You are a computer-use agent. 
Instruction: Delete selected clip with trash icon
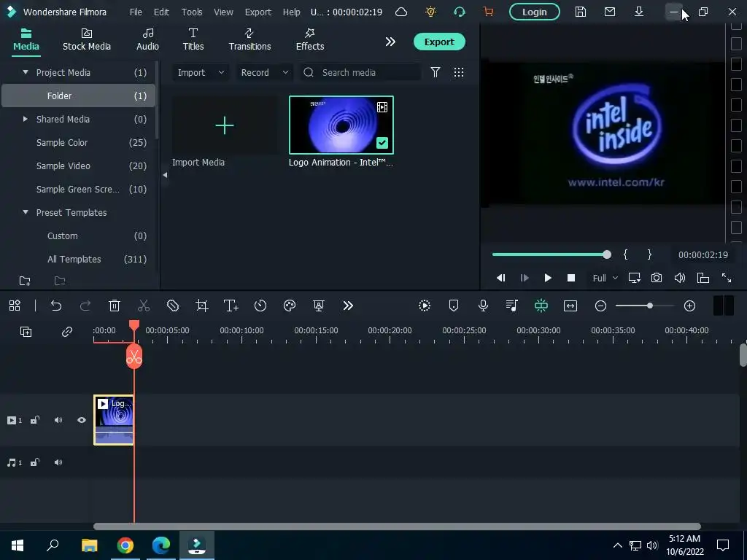tap(115, 306)
